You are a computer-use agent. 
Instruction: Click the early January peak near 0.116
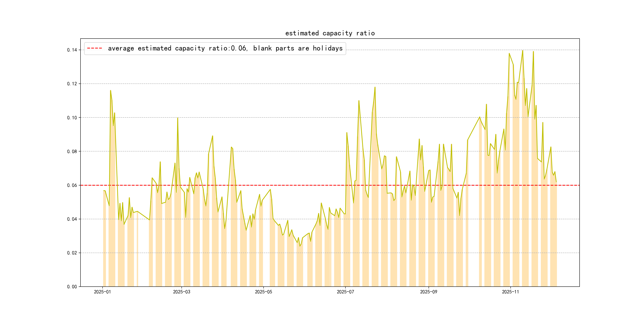[111, 91]
